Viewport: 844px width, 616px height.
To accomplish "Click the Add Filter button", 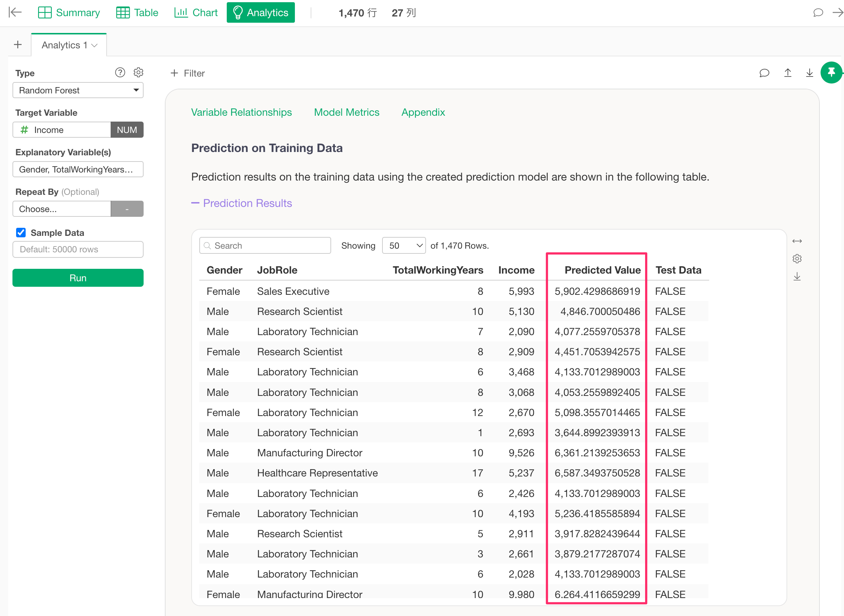I will 187,73.
